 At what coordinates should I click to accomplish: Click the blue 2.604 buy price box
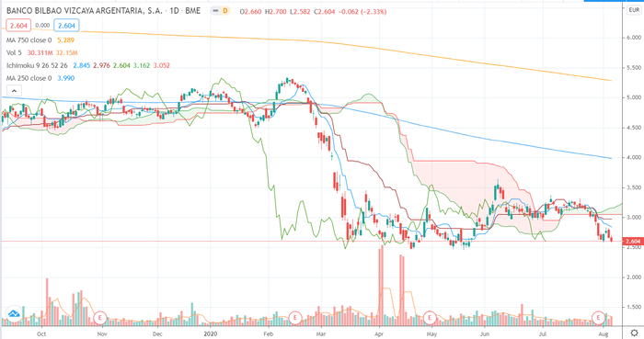(x=66, y=26)
